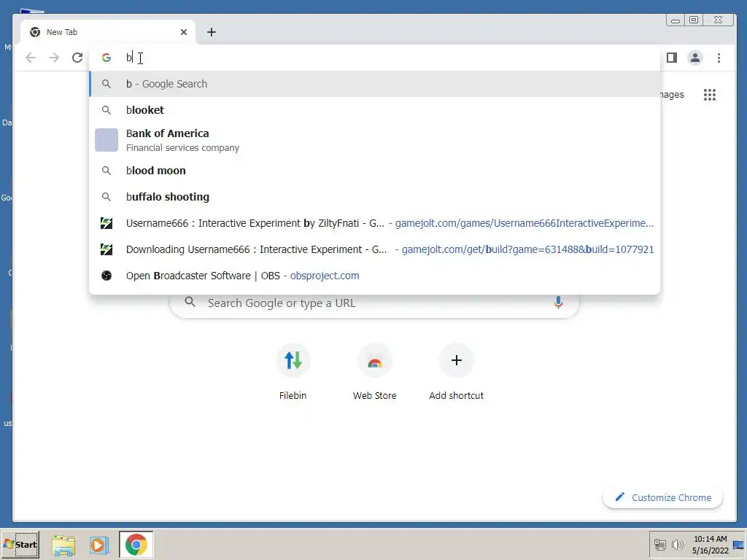Pick the buffalo shooting suggestion
747x560 pixels.
(375, 197)
